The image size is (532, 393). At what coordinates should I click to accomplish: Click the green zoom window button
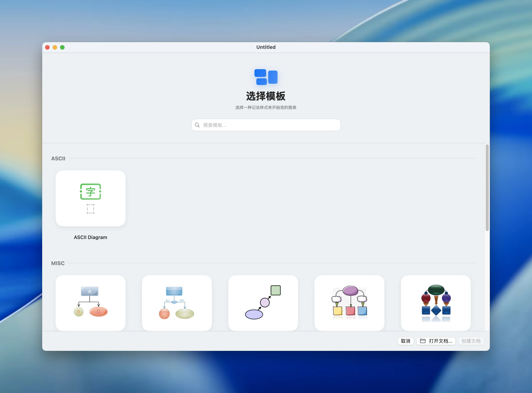(x=62, y=47)
